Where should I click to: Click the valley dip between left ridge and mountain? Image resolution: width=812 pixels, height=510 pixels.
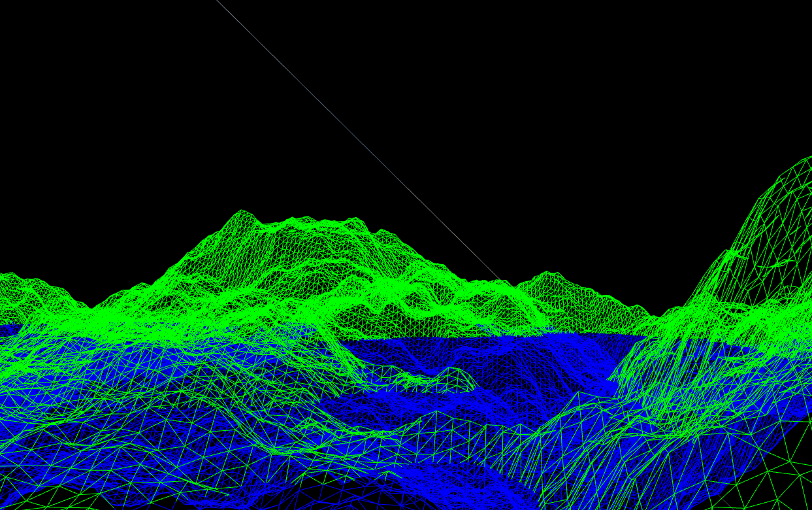(x=93, y=307)
